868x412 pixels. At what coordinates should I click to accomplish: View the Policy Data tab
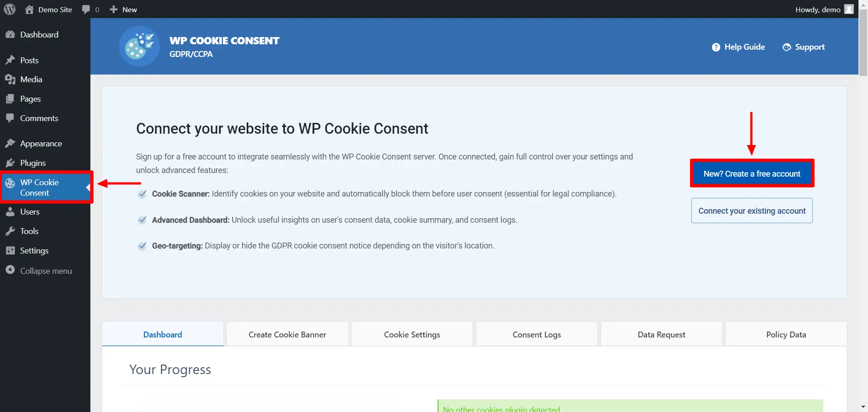(x=786, y=334)
